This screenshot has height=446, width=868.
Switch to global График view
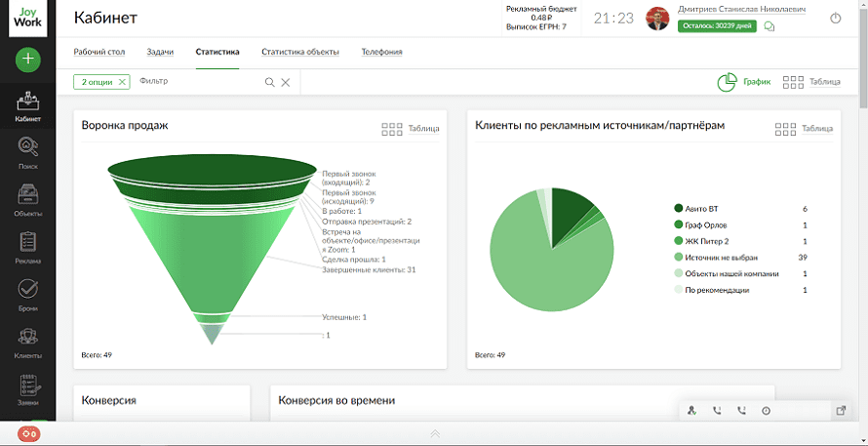coord(743,82)
